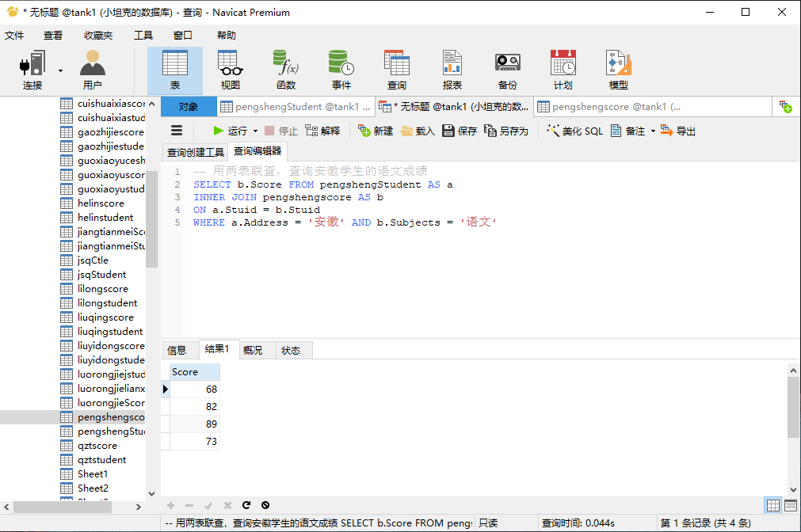Click the refresh icon below results

click(246, 505)
